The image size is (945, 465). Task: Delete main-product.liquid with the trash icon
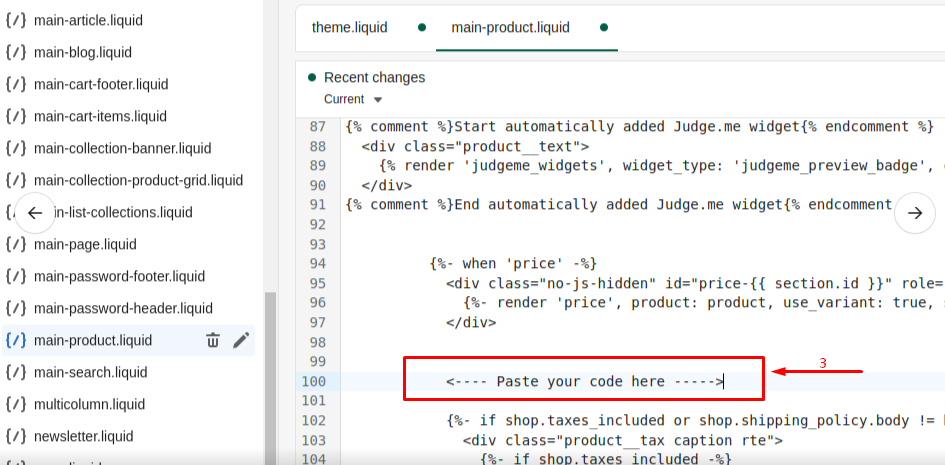tap(213, 340)
